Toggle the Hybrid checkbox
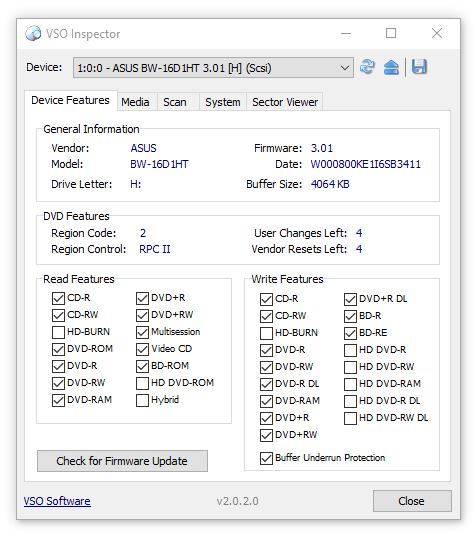 [142, 400]
